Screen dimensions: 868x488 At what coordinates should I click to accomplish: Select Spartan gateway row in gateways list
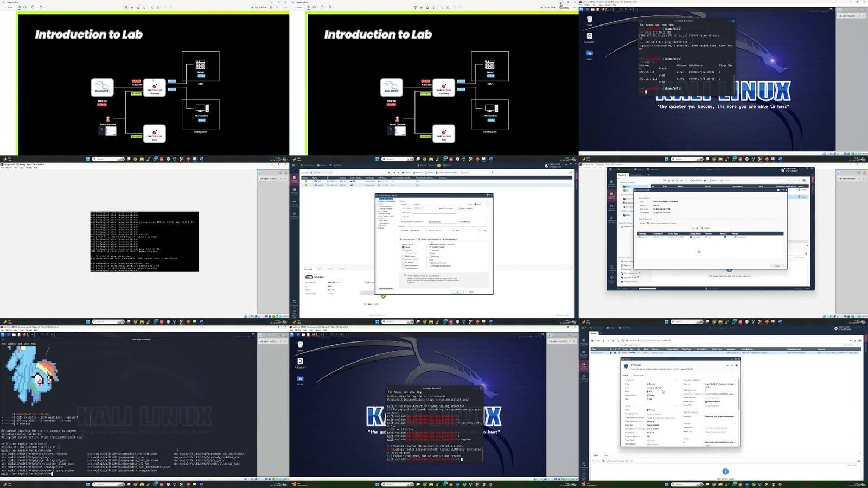tap(437, 185)
